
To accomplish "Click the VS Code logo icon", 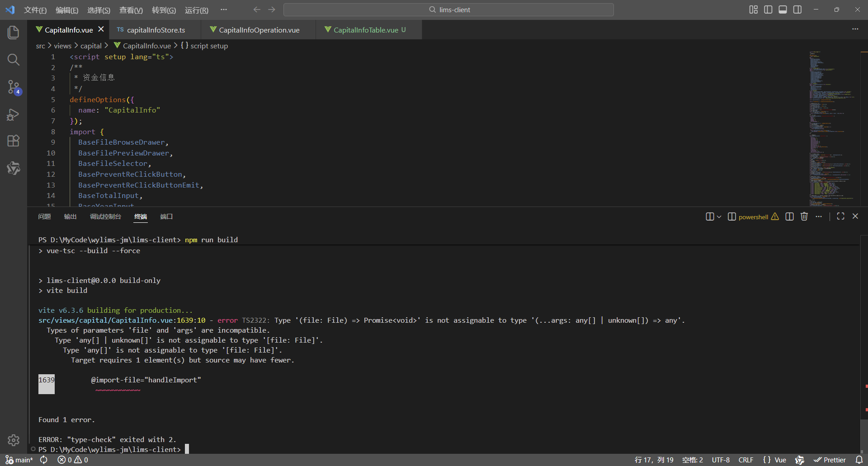I will 10,9.
